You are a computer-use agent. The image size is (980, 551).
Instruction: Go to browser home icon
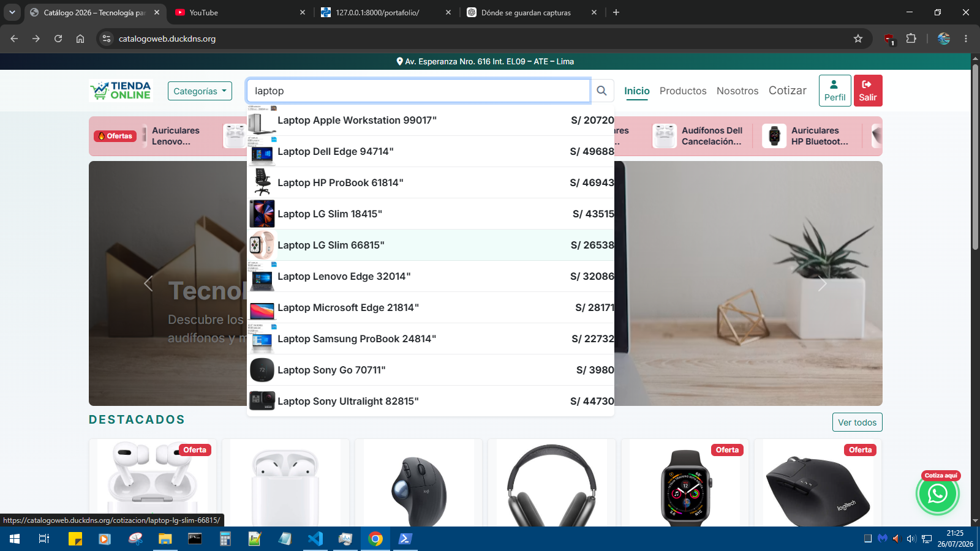tap(80, 39)
